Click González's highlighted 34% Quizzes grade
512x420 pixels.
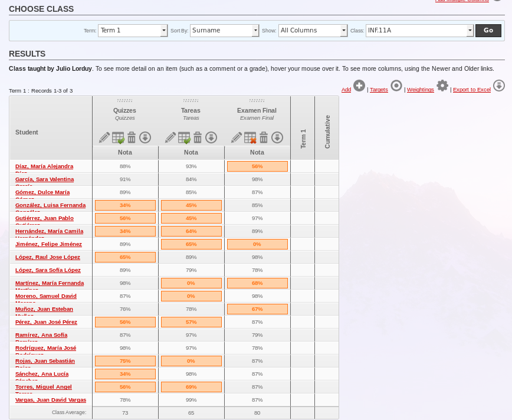click(125, 205)
